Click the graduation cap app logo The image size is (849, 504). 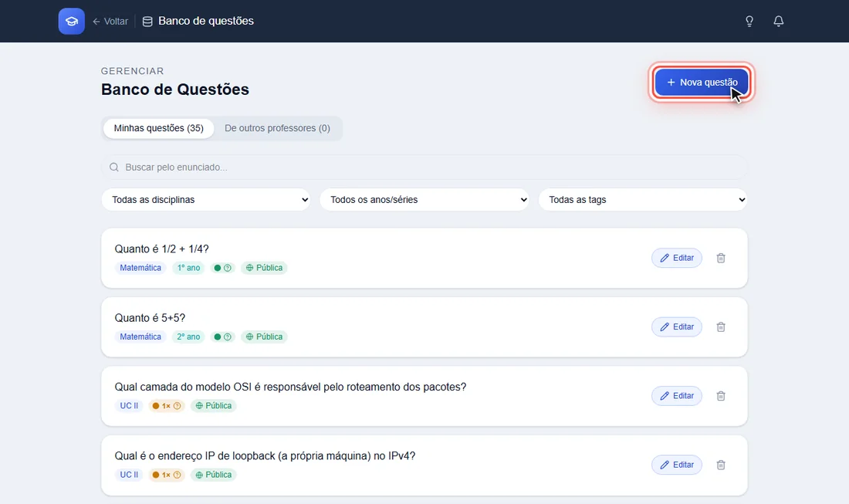click(x=72, y=21)
